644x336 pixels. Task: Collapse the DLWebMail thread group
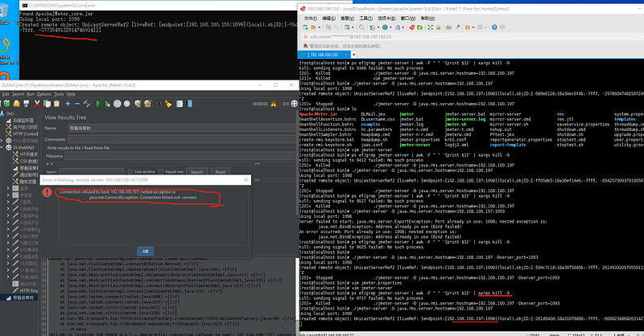pyautogui.click(x=2, y=147)
